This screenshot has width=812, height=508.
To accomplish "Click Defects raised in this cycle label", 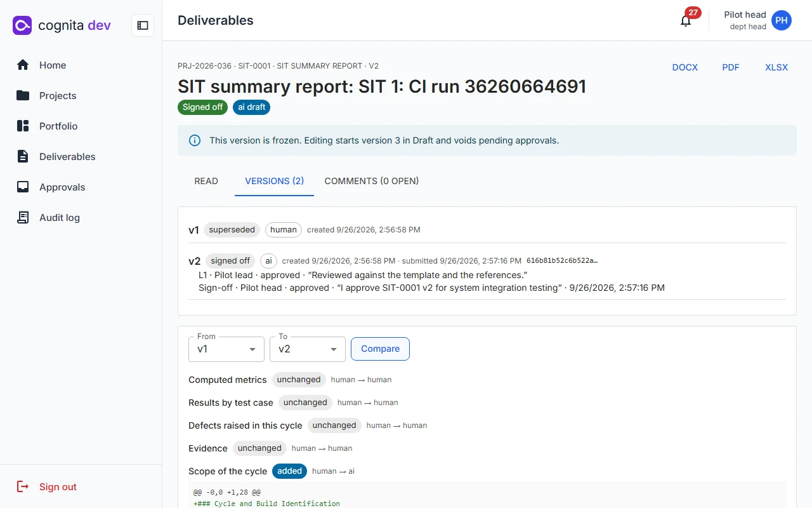I will pos(246,425).
